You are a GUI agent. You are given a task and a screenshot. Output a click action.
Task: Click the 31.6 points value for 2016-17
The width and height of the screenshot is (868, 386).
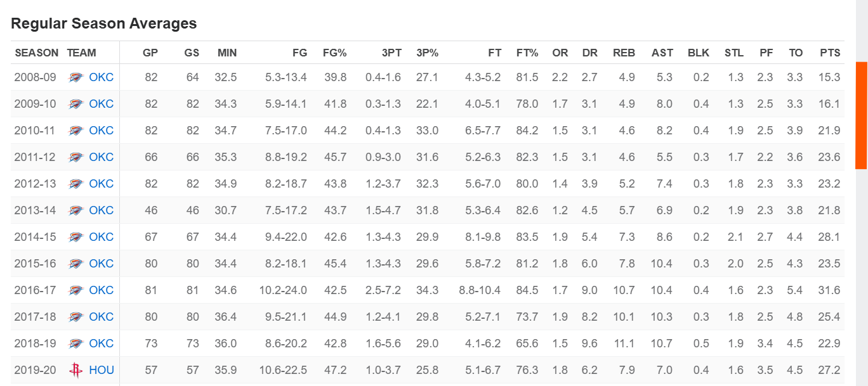pos(829,290)
